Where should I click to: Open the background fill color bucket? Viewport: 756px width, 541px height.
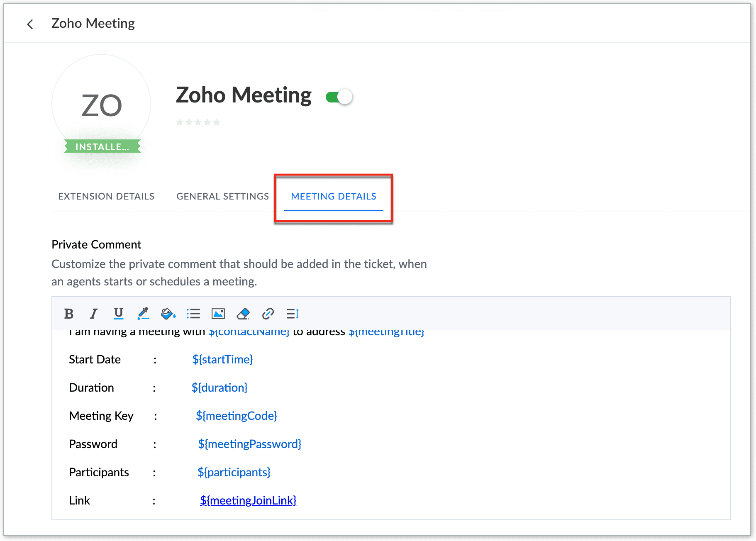(168, 314)
